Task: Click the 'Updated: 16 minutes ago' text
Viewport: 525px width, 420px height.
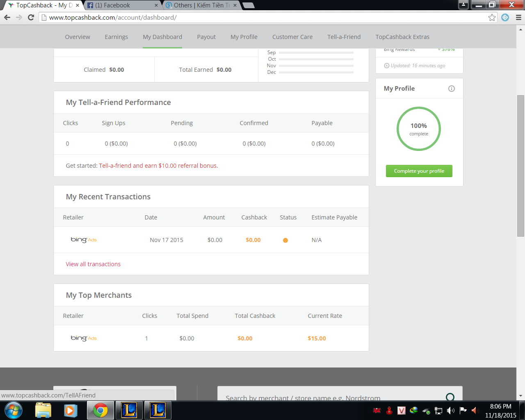Action: point(418,66)
